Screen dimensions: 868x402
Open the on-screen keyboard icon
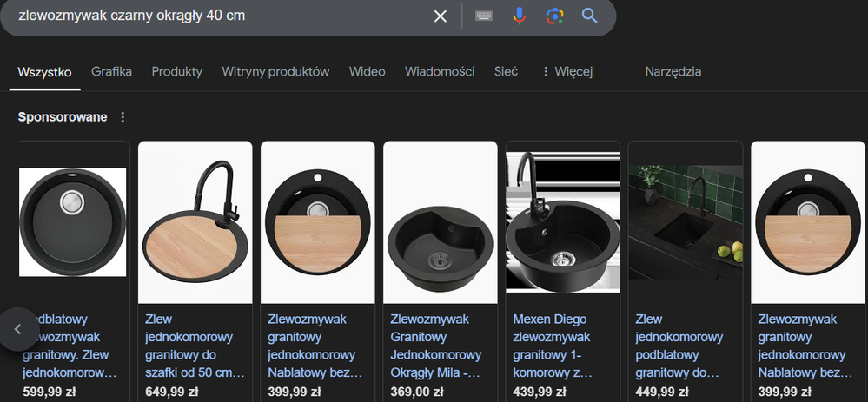[483, 16]
